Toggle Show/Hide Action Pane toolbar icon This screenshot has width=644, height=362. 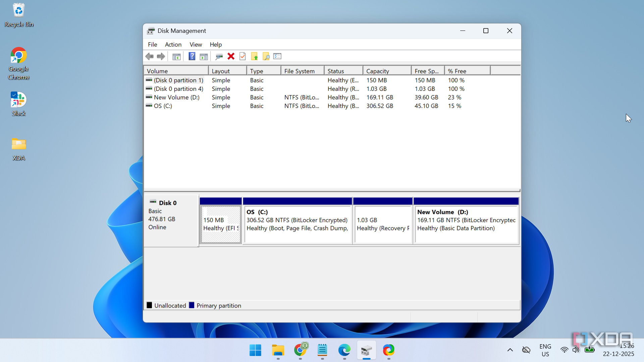coord(204,56)
